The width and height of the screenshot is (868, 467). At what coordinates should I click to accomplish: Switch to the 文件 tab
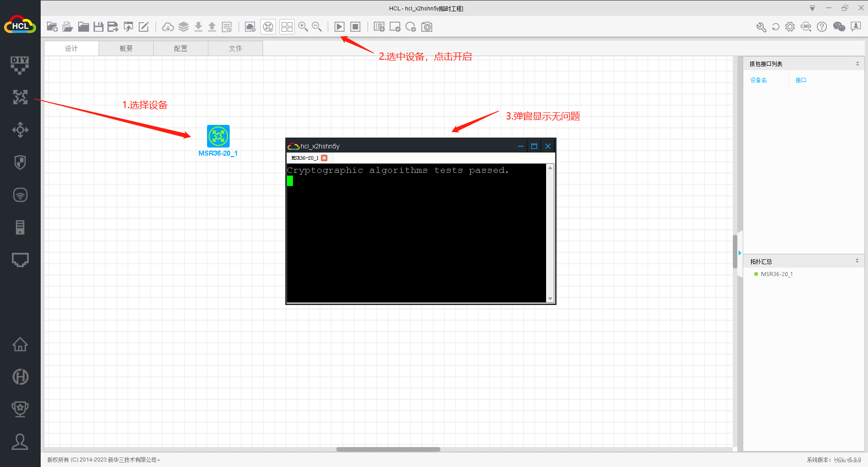[236, 48]
